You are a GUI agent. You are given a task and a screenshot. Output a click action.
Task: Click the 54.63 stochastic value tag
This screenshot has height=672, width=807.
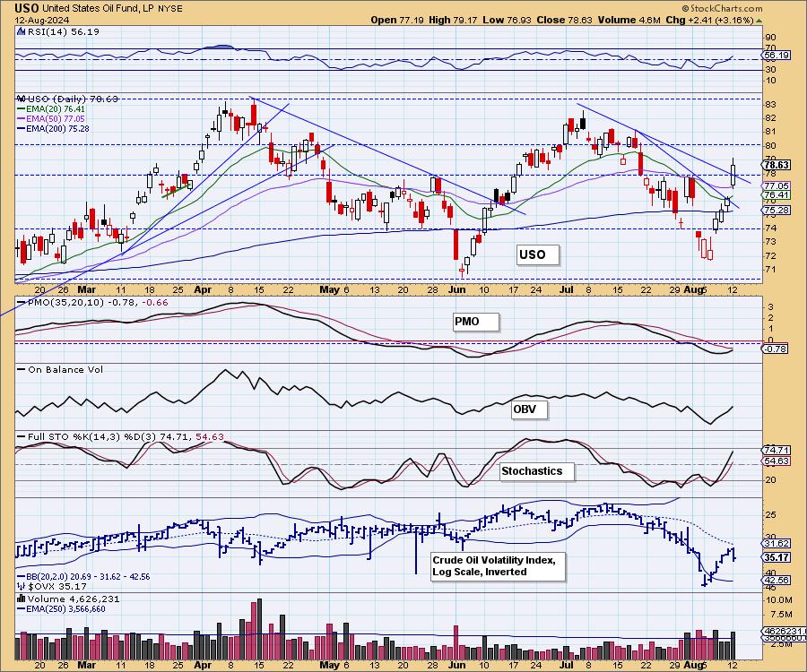point(777,461)
